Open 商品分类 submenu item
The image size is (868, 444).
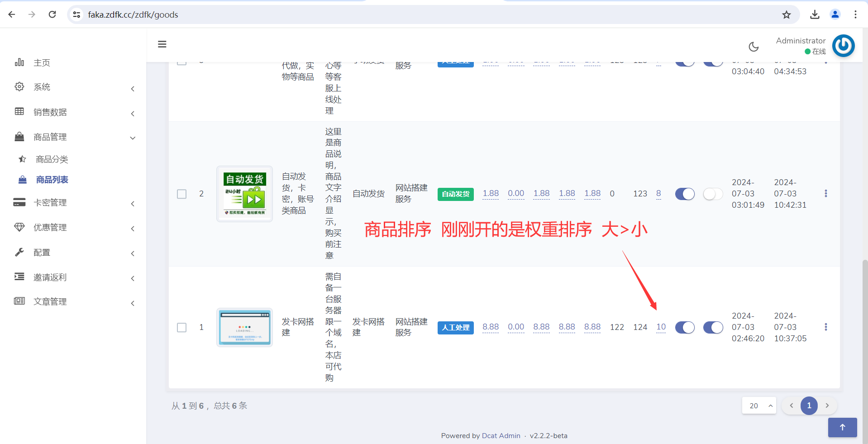pos(52,159)
